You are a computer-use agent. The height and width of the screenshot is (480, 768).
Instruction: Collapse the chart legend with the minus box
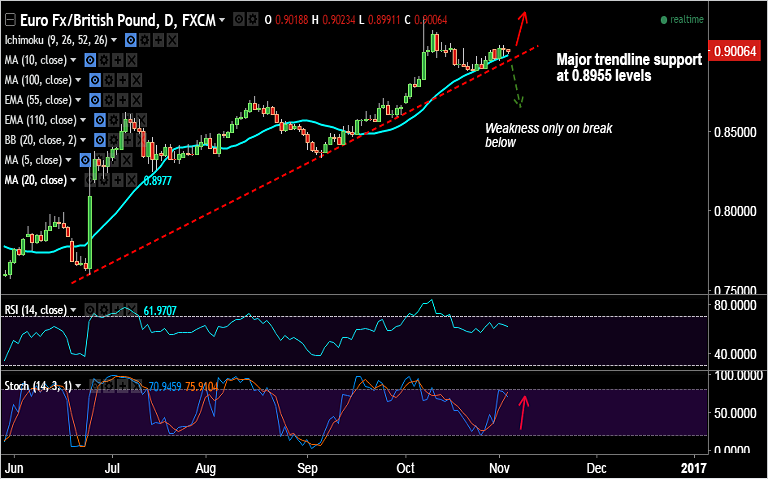click(10, 21)
